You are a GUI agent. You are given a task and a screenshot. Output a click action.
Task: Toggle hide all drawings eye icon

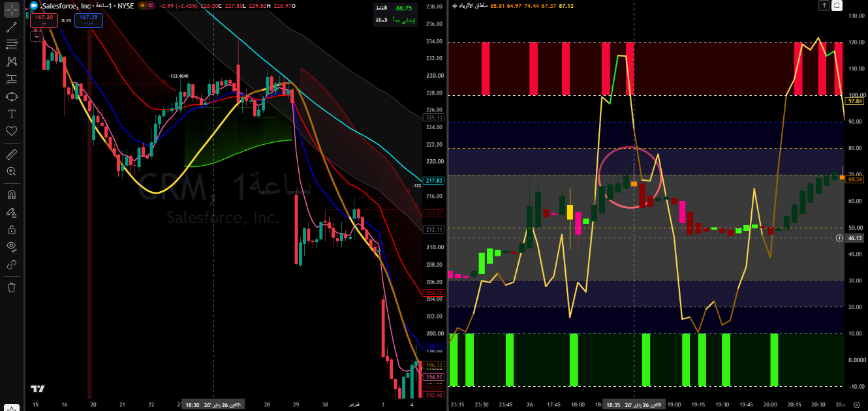tap(11, 247)
